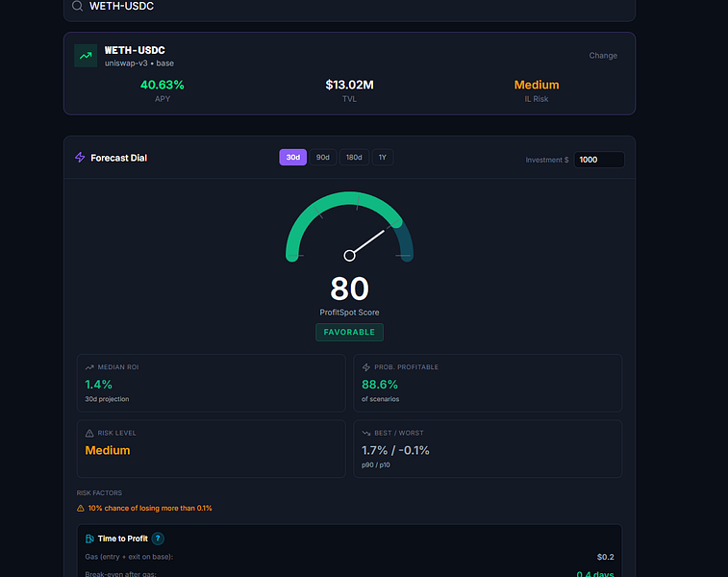
Task: Click Change to pick another pool
Action: [x=603, y=55]
